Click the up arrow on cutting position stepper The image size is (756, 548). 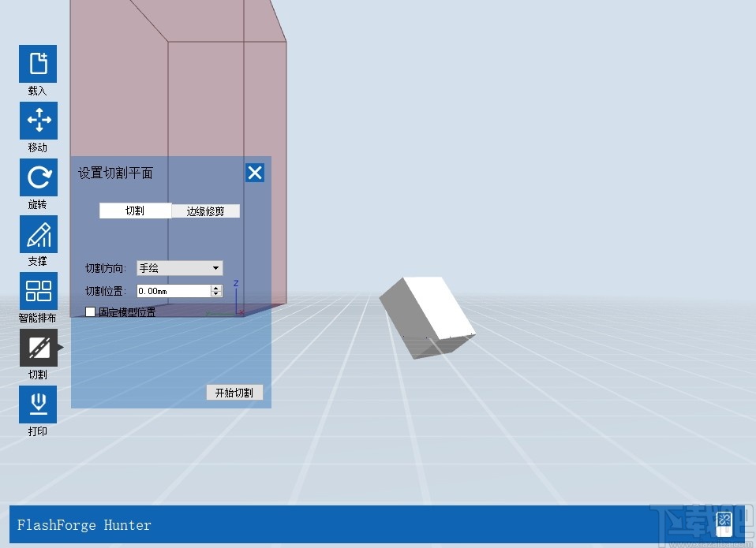(216, 287)
